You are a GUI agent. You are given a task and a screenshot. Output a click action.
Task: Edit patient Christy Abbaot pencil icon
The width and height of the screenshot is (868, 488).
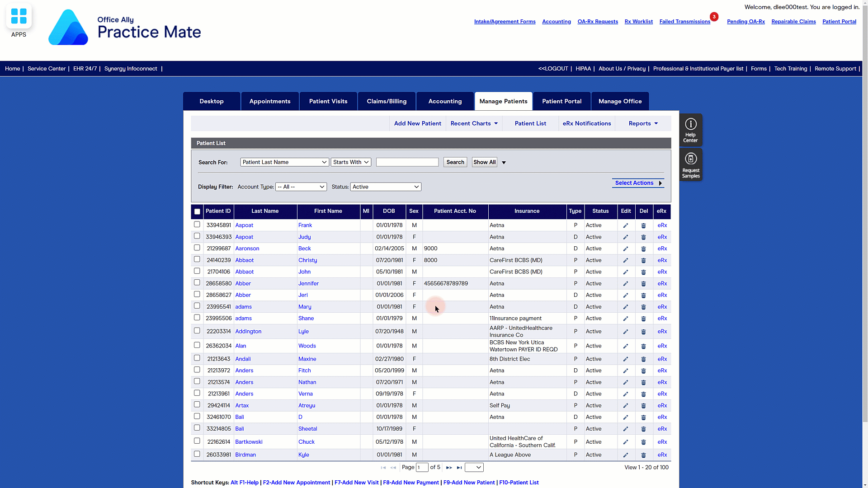[626, 261]
